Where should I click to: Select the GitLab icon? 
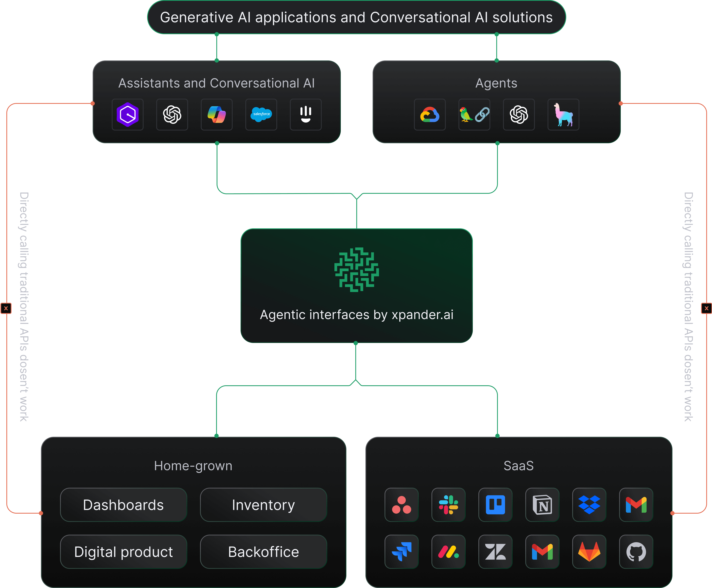click(x=589, y=552)
